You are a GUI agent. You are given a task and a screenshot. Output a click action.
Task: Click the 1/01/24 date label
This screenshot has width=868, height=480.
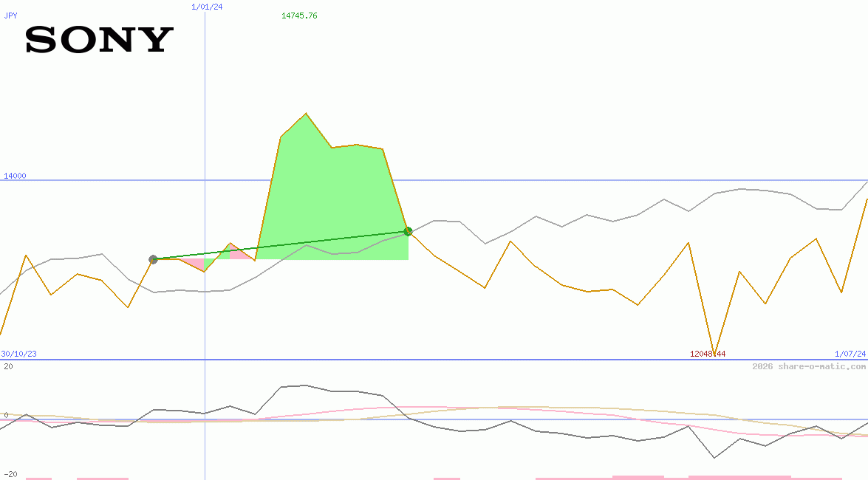[207, 7]
